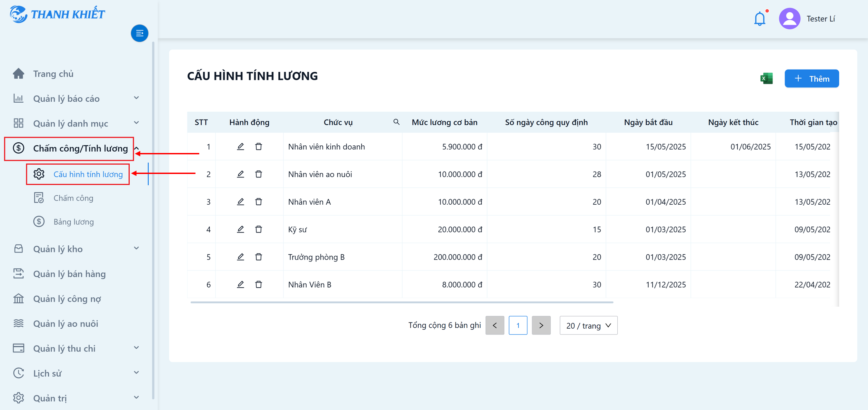Delete the Nhân viên A row
868x410 pixels.
click(258, 202)
